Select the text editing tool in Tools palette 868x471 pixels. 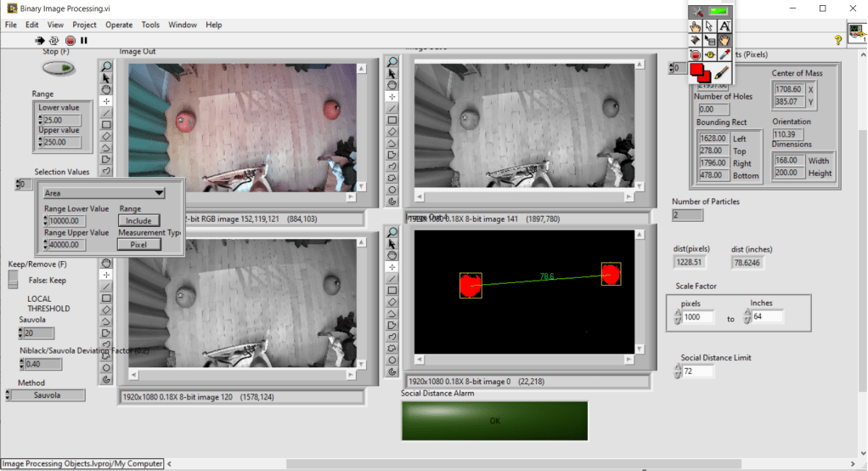click(724, 26)
